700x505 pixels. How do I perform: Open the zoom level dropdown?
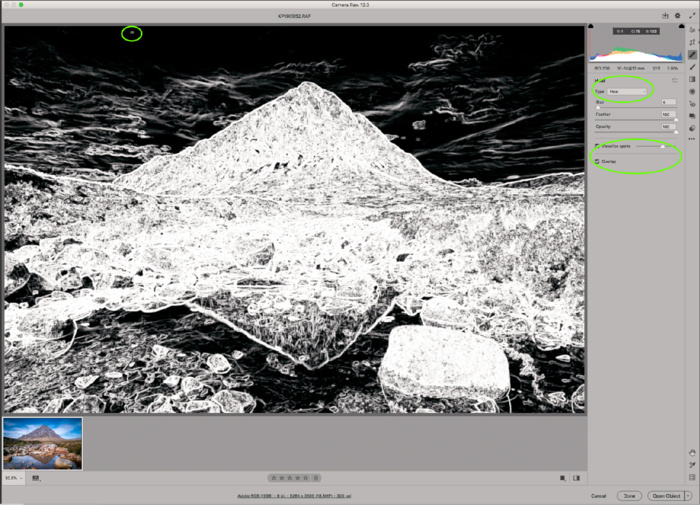[x=13, y=478]
